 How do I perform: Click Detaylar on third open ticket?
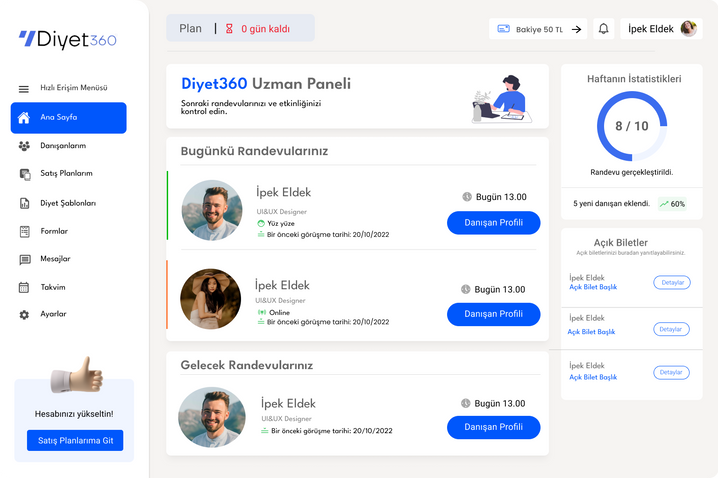(671, 373)
